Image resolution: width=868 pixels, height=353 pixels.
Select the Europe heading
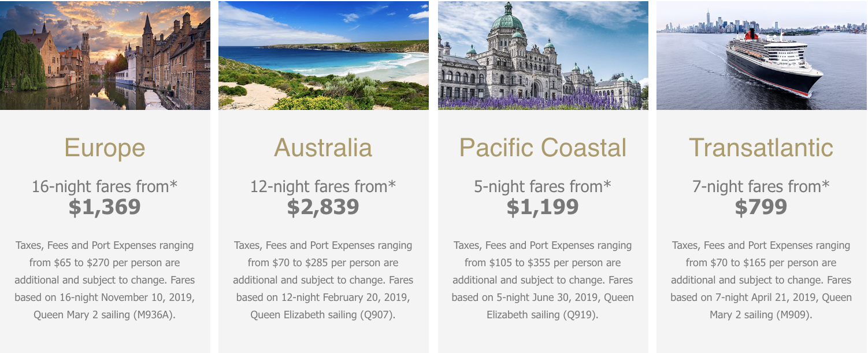point(105,148)
